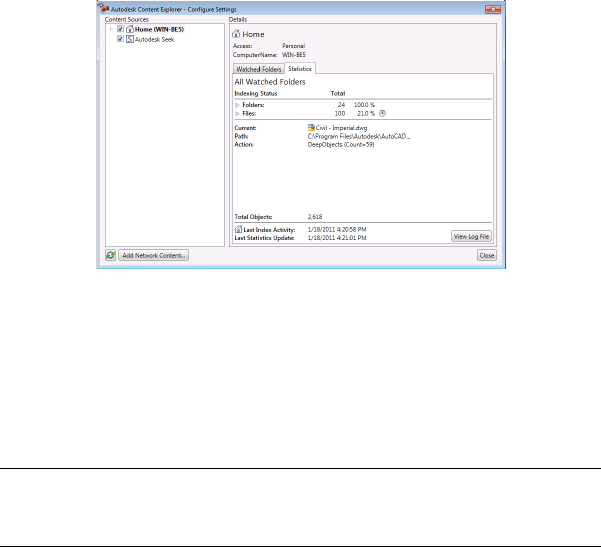
Task: Click the 'DeepObjects (Count=59)' action value
Action: coord(341,145)
